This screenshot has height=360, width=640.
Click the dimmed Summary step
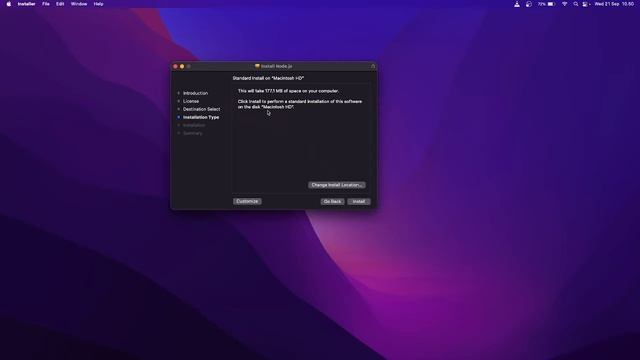(x=192, y=133)
